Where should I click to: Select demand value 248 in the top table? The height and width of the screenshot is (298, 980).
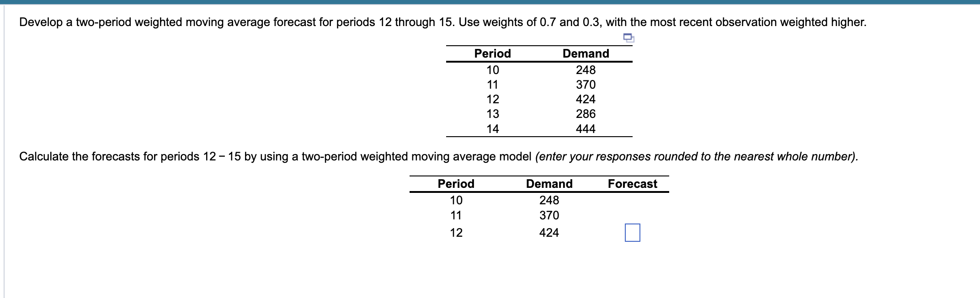tap(586, 70)
